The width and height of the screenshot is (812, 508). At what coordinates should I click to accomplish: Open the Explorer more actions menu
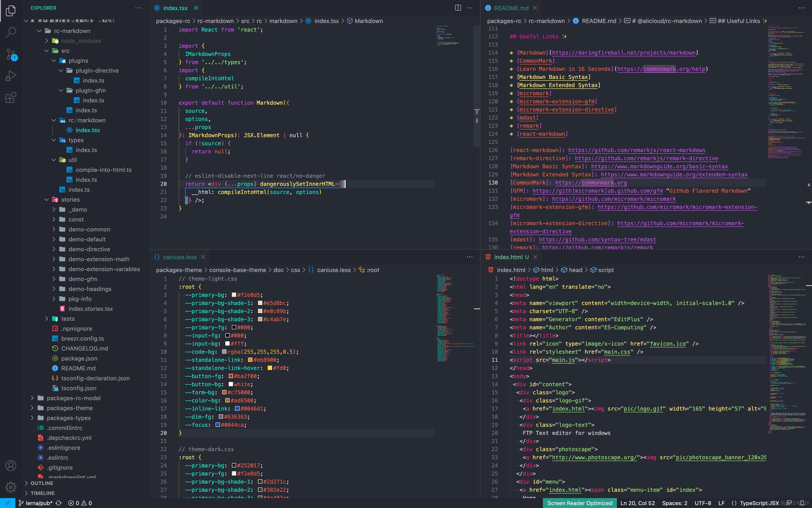coord(138,8)
